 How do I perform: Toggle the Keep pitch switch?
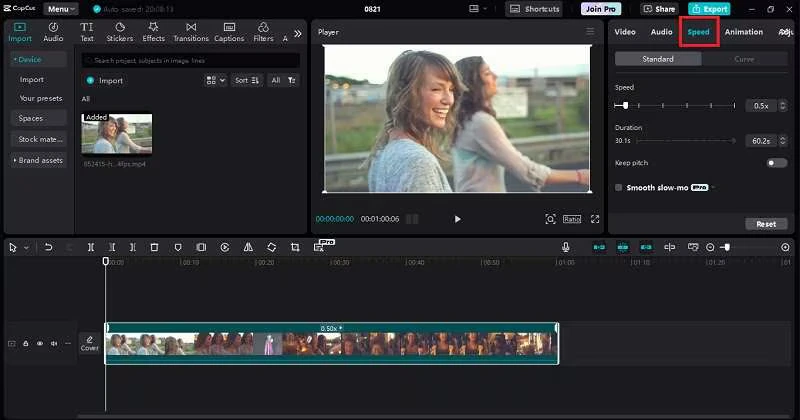tap(777, 163)
